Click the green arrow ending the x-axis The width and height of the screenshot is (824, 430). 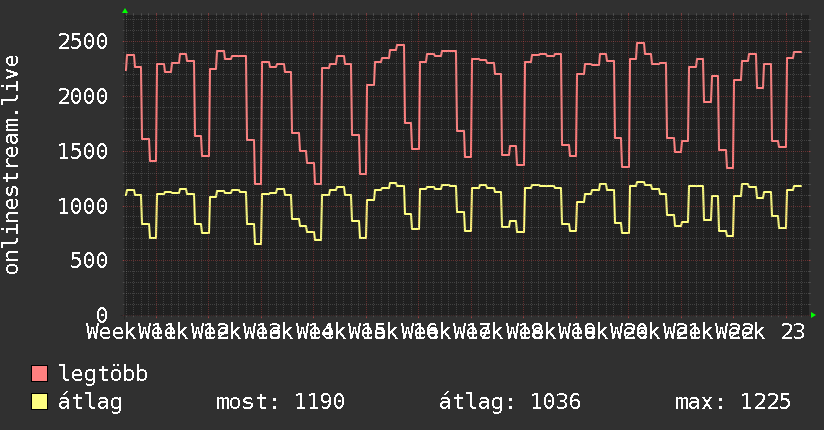(813, 315)
